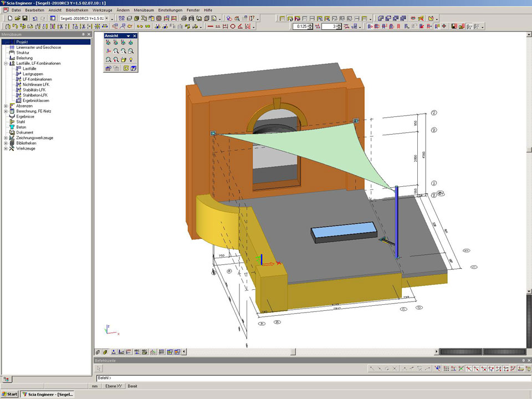Click the horizontal scrollbar thumb below viewport
532x399 pixels.
[293, 351]
